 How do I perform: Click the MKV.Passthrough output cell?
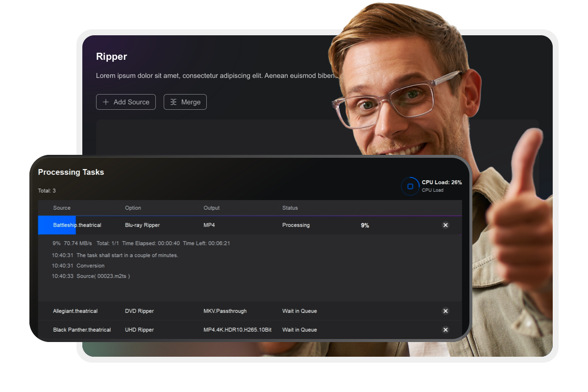click(x=225, y=311)
